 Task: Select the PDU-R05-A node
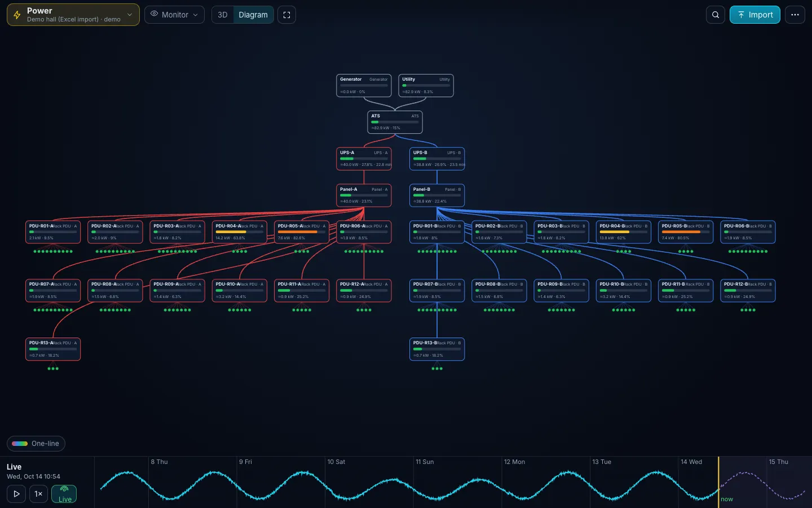[x=302, y=232]
